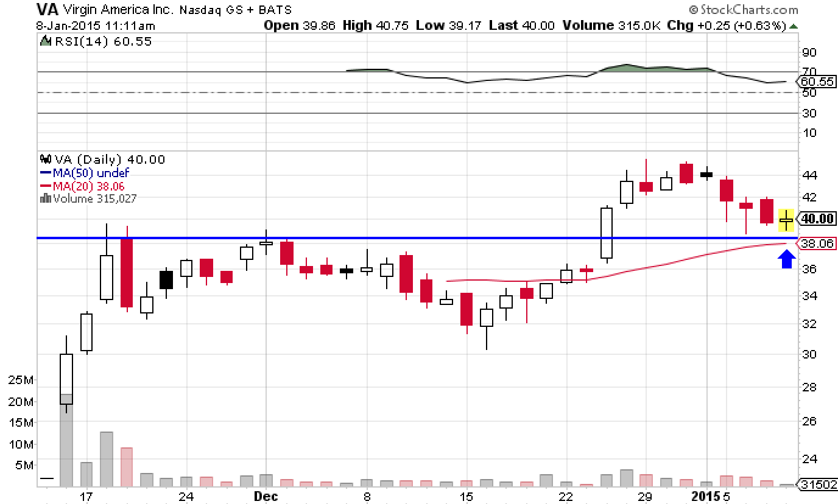Click the 60.55 RSI value tag
This screenshot has height=504, width=838.
click(817, 82)
